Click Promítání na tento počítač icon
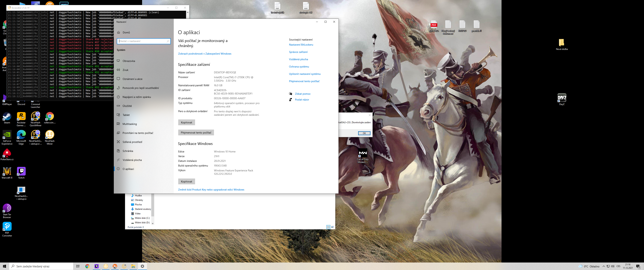Screen dimensions: 644x270 point(119,133)
